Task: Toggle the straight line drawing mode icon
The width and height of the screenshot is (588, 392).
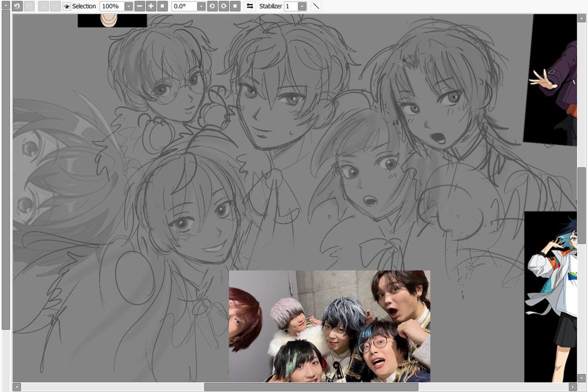Action: [316, 6]
